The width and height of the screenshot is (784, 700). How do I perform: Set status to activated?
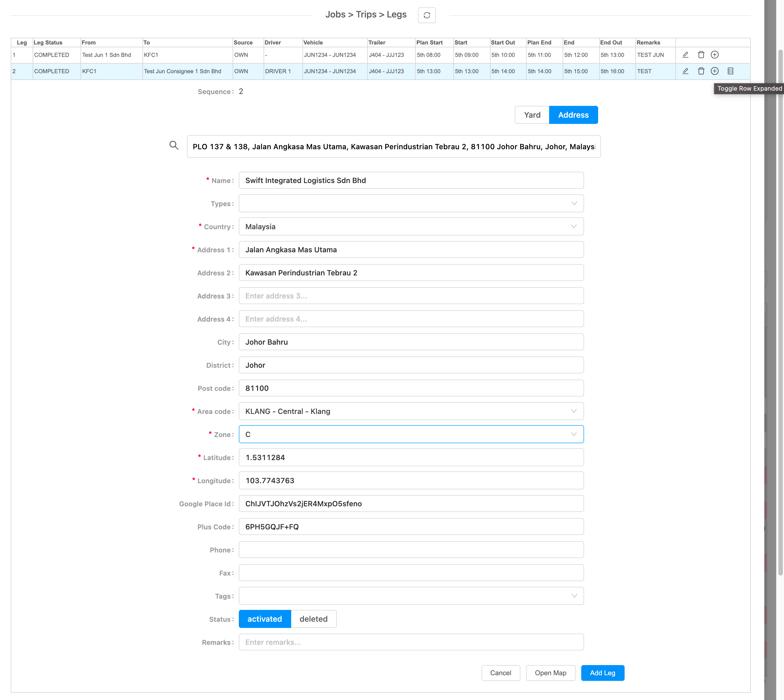pos(265,619)
